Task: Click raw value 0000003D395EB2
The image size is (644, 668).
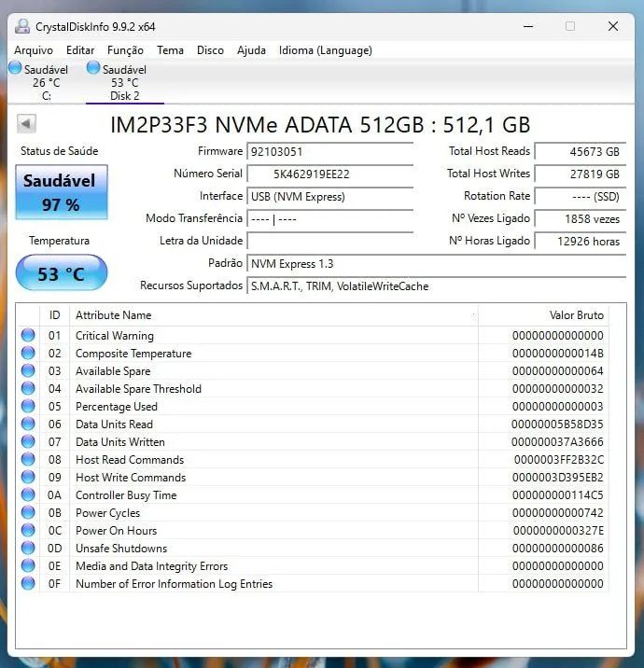Action: pyautogui.click(x=558, y=478)
